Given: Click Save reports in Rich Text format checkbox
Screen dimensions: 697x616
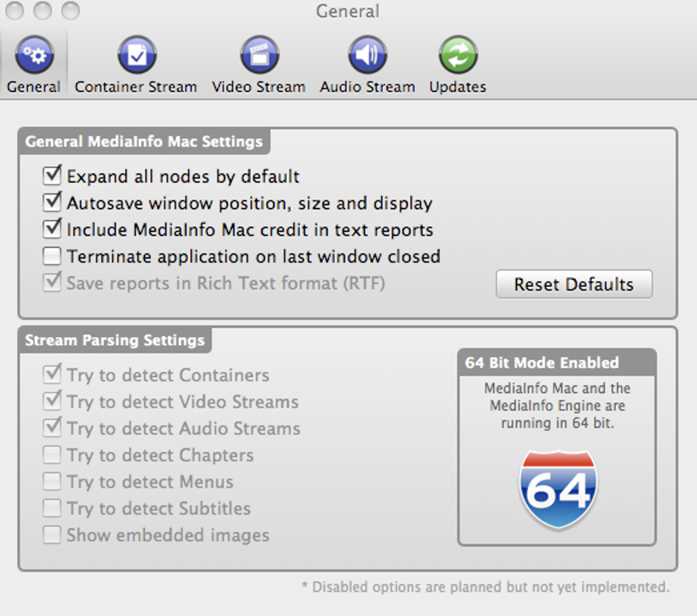Looking at the screenshot, I should [x=52, y=282].
